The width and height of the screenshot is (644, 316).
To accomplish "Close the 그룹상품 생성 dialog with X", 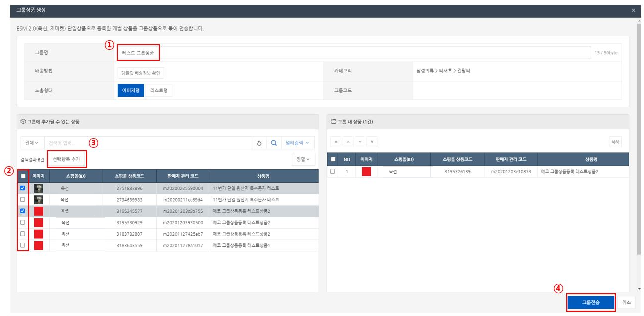I will click(x=633, y=10).
